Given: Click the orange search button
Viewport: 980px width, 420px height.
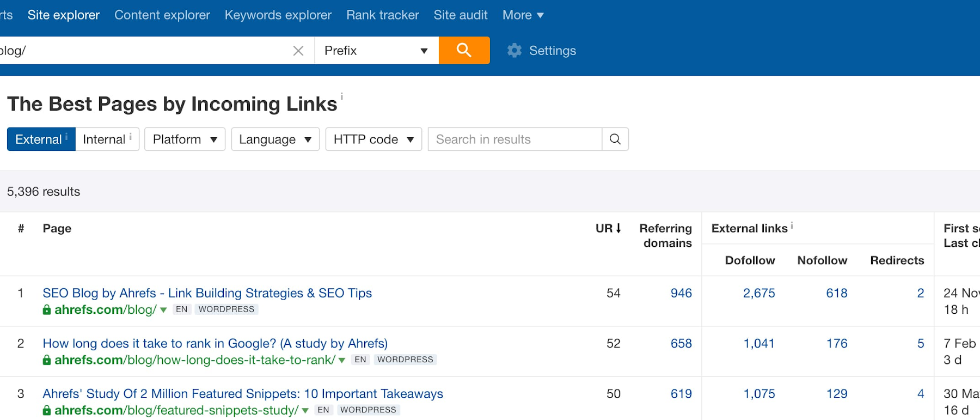Looking at the screenshot, I should (x=464, y=50).
